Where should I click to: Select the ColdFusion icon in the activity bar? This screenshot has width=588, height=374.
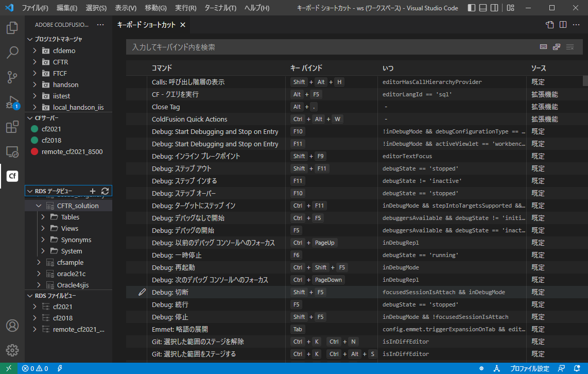pos(12,176)
